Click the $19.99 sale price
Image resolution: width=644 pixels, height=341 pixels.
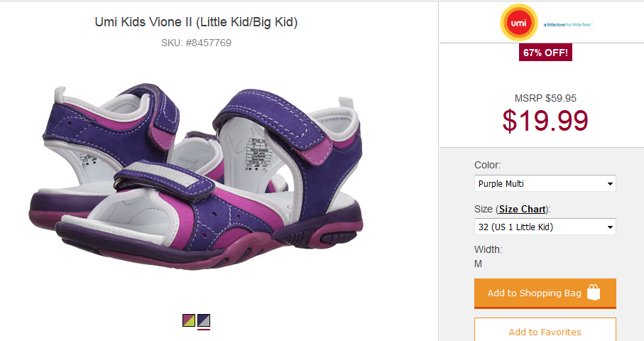point(545,120)
